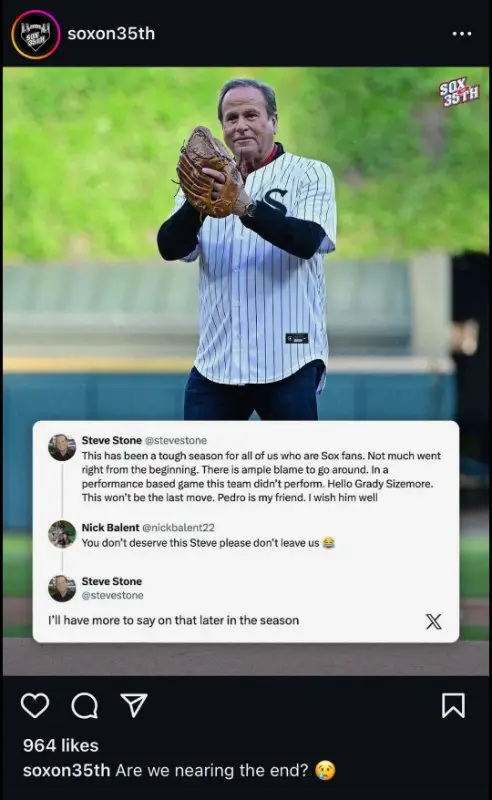Open soxon35th profile picture story
The height and width of the screenshot is (800, 492).
[36, 34]
